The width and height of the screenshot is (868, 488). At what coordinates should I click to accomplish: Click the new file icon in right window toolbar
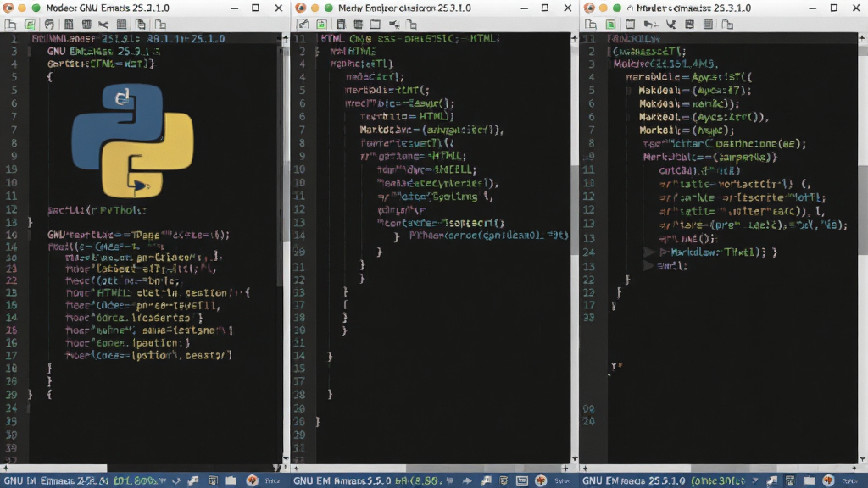pyautogui.click(x=591, y=25)
